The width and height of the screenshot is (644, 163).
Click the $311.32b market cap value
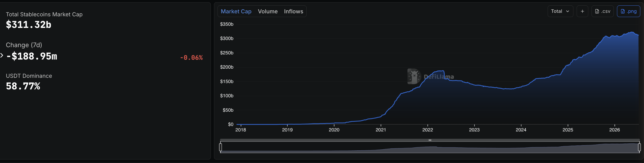(x=28, y=25)
